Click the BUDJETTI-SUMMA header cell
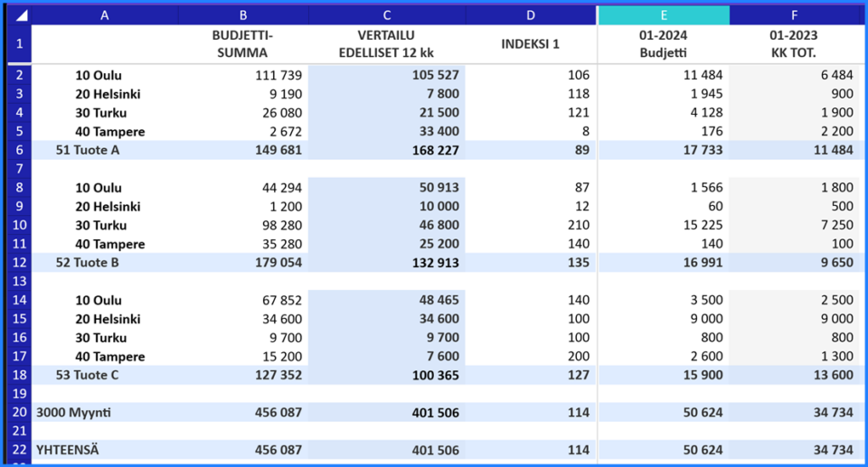Image resolution: width=868 pixels, height=467 pixels. point(243,43)
